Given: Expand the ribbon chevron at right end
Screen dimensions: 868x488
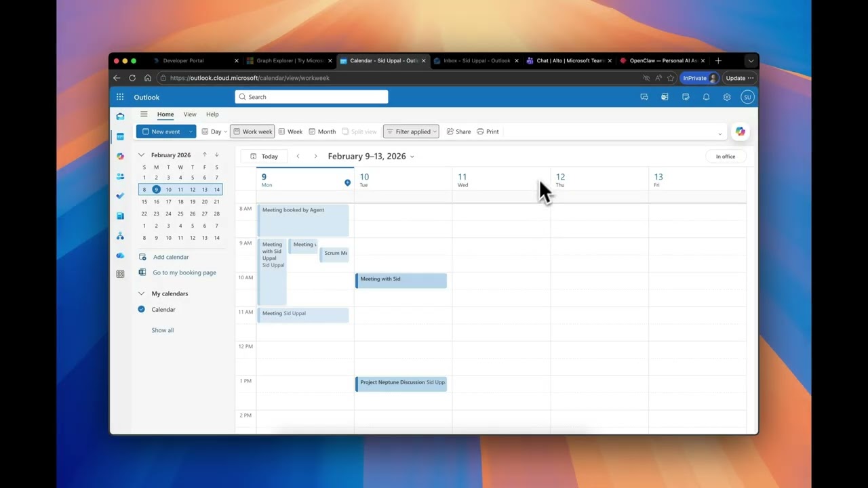Looking at the screenshot, I should tap(719, 133).
